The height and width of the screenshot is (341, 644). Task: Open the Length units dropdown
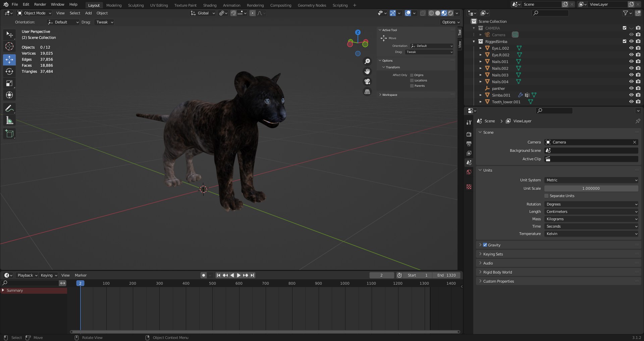point(591,212)
